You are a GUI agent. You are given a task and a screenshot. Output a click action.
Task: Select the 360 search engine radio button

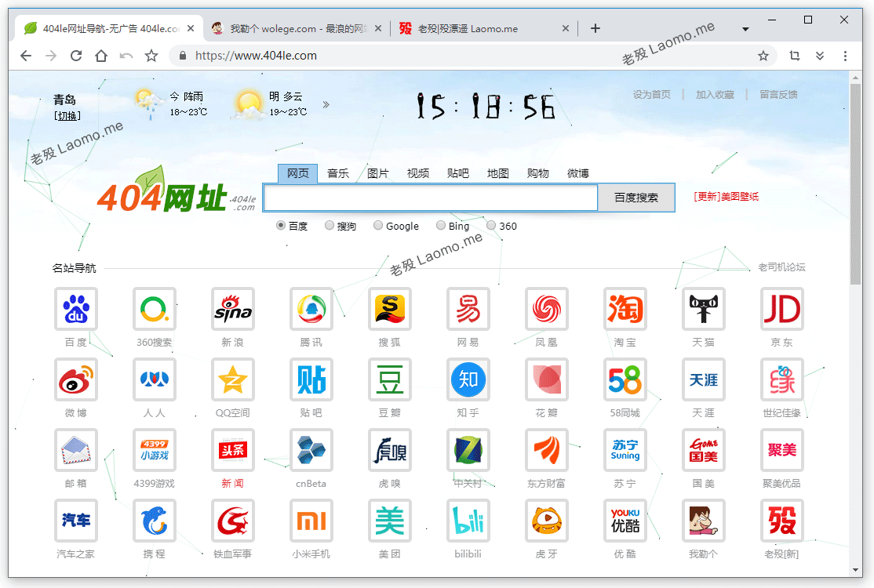491,226
